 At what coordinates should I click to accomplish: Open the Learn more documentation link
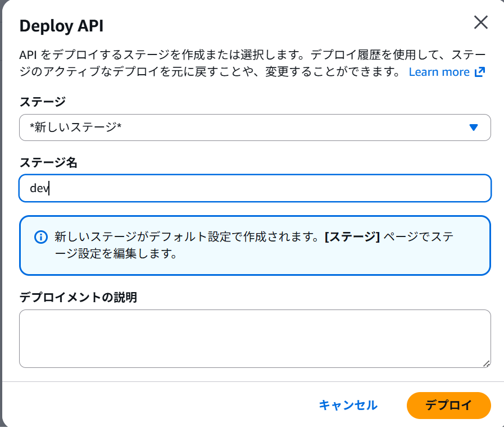[x=439, y=72]
